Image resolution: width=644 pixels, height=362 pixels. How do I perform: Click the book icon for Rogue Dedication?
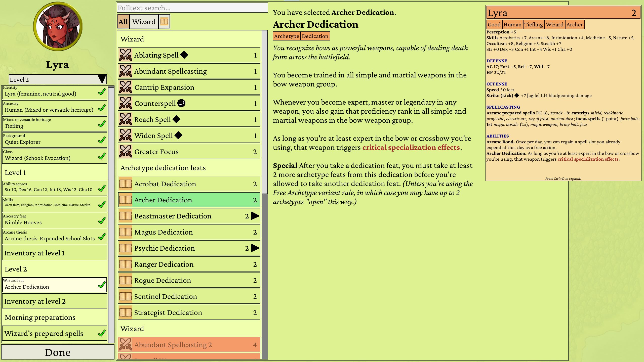point(125,280)
